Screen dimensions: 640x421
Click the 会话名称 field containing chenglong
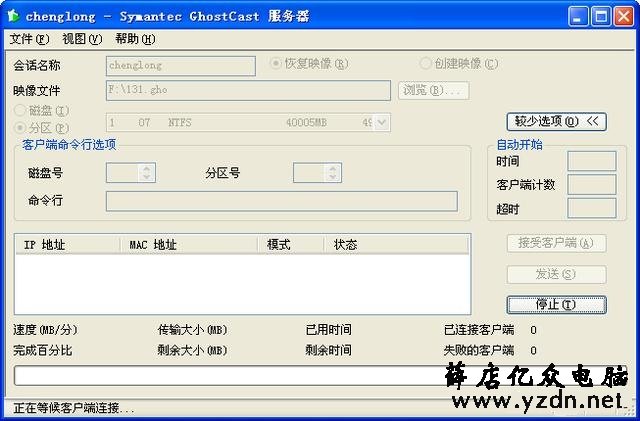[x=181, y=66]
